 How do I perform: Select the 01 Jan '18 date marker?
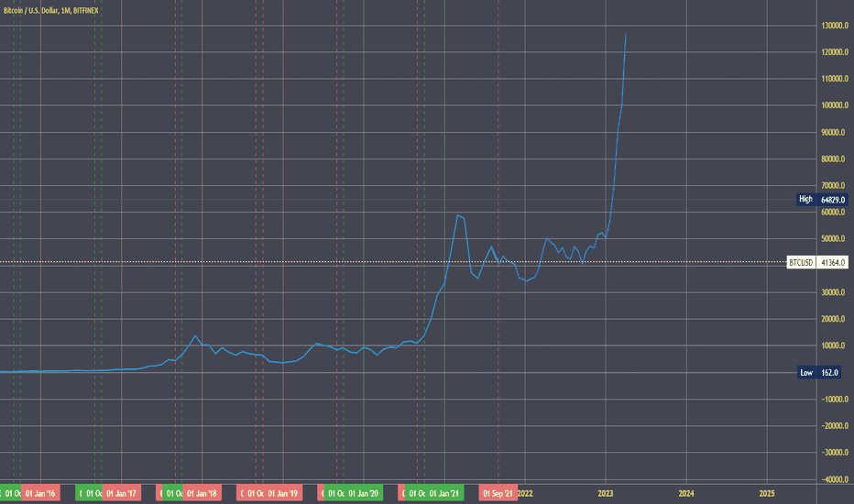coord(203,494)
